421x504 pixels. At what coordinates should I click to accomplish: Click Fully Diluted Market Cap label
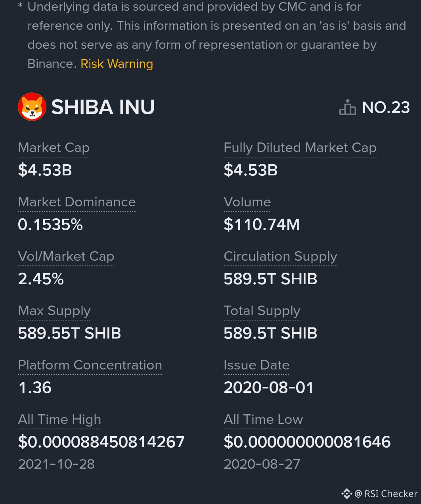300,148
